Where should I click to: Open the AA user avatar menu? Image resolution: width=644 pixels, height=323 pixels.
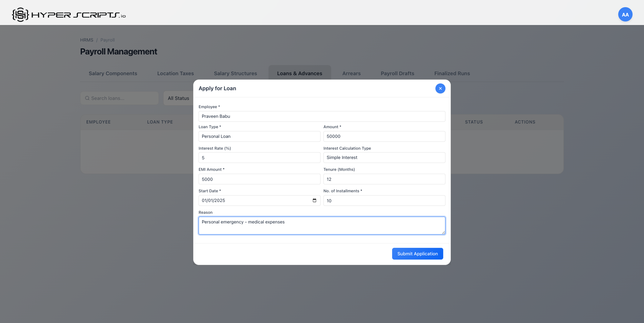(625, 15)
